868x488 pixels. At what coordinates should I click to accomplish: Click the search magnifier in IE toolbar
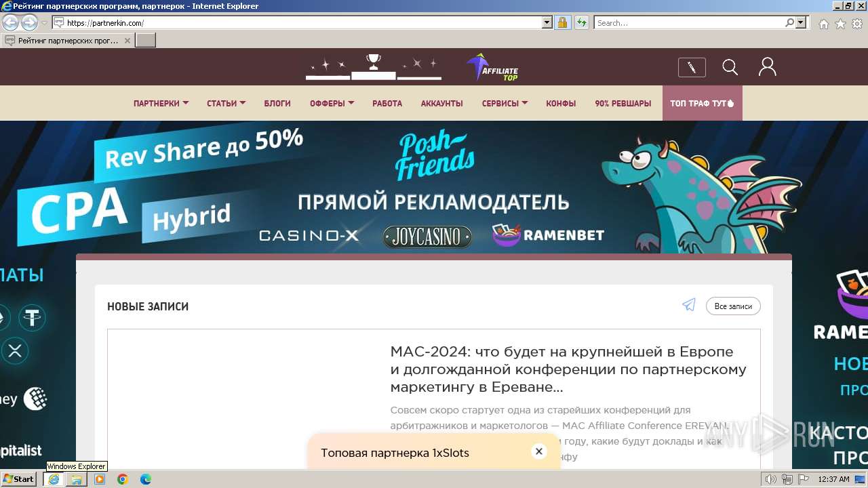pyautogui.click(x=789, y=22)
